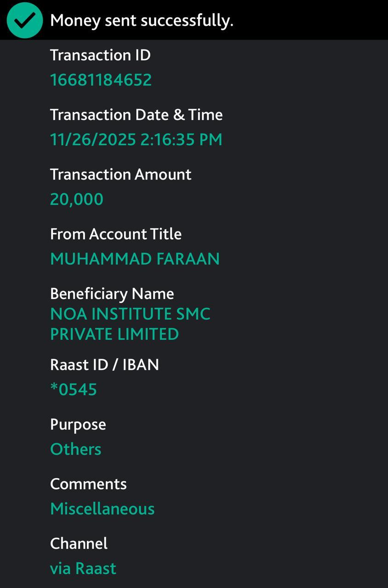Click the From Account Title label
Viewport: 388px width, 588px height.
[116, 234]
